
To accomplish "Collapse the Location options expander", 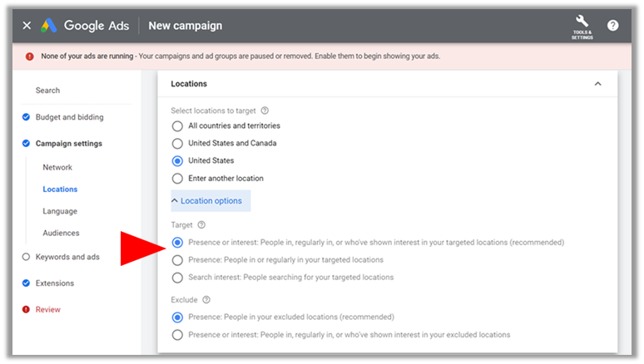I will (x=211, y=200).
